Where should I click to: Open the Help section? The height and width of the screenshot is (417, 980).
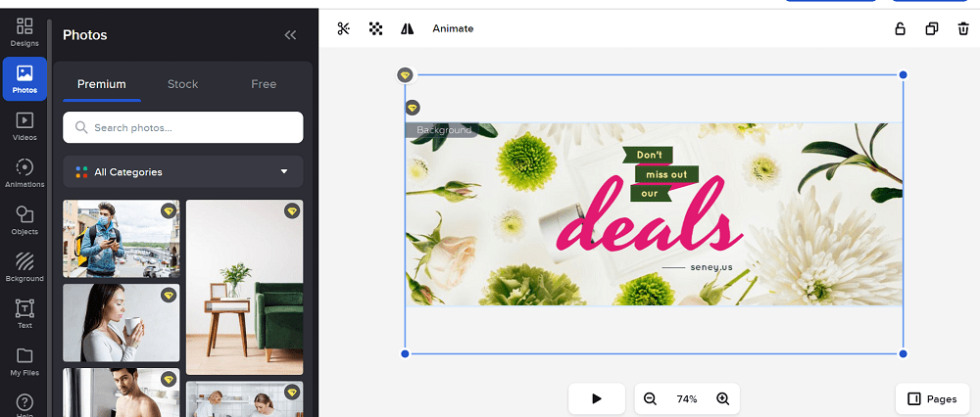[x=24, y=404]
